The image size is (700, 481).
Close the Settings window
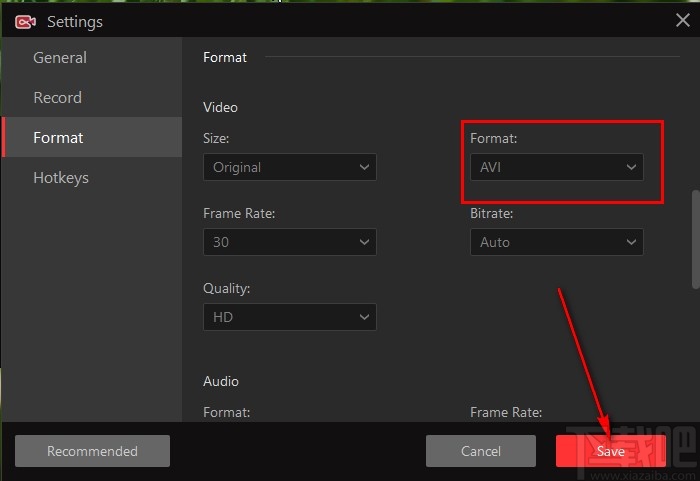coord(683,20)
